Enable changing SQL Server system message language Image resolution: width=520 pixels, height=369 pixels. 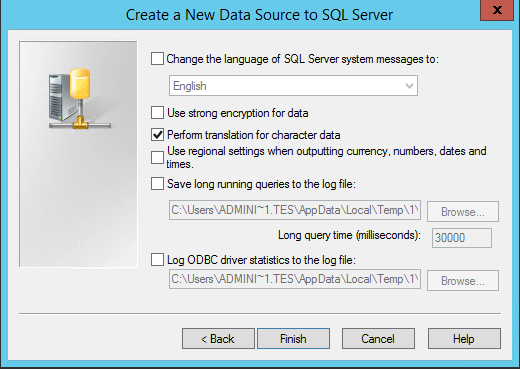coord(157,59)
